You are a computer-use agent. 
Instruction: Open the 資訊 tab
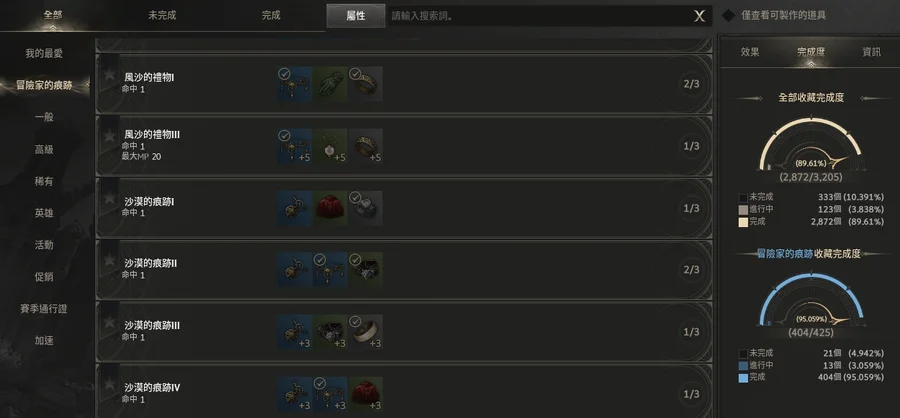pyautogui.click(x=871, y=52)
